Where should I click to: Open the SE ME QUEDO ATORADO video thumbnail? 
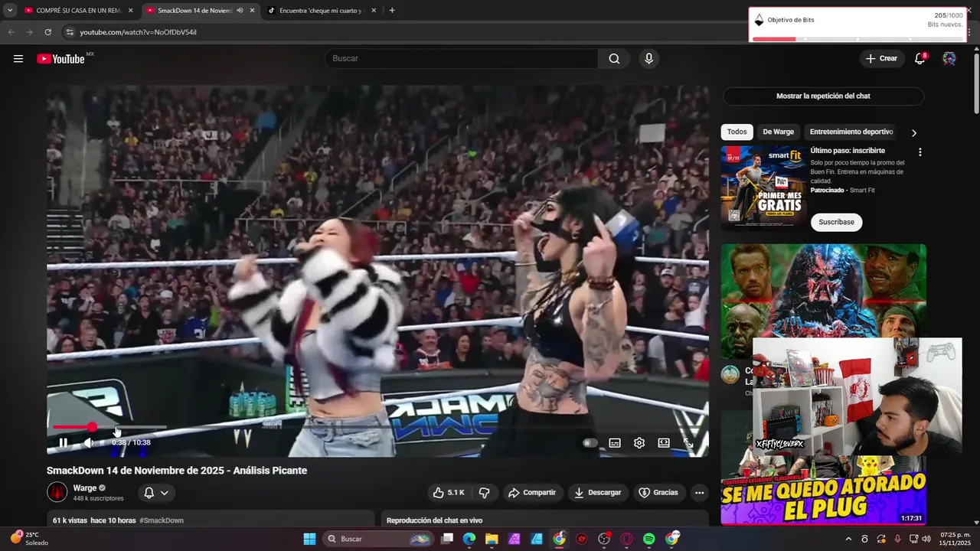point(823,491)
